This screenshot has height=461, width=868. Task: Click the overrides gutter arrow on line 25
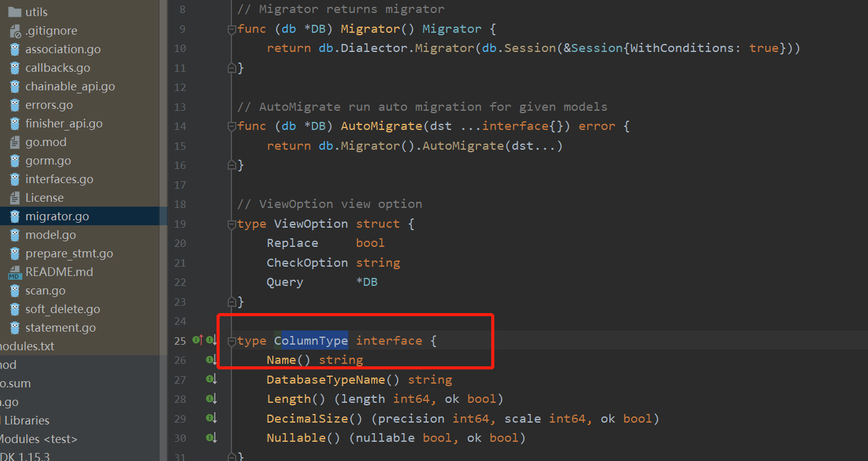point(197,340)
